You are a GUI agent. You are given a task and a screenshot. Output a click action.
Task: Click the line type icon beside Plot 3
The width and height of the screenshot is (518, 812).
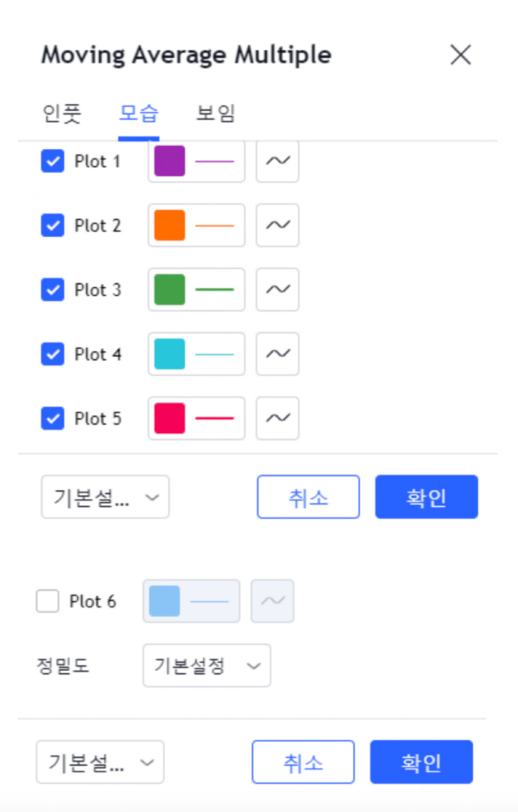pos(277,289)
